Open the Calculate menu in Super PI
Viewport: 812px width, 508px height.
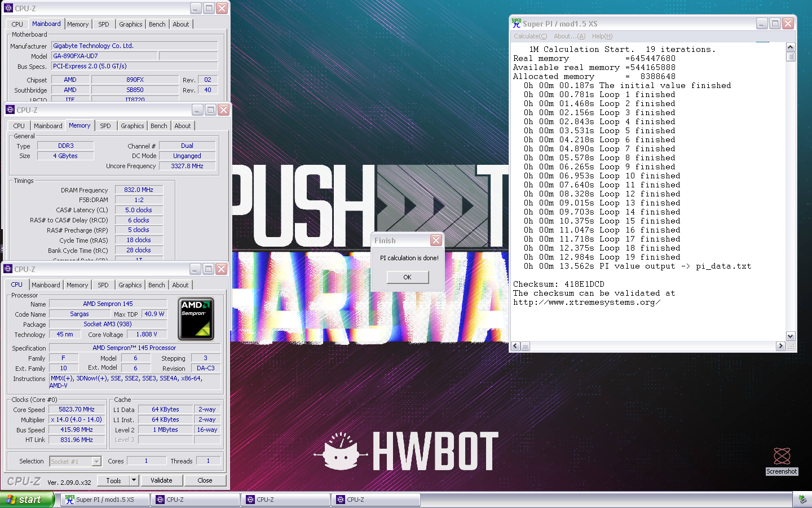[530, 36]
